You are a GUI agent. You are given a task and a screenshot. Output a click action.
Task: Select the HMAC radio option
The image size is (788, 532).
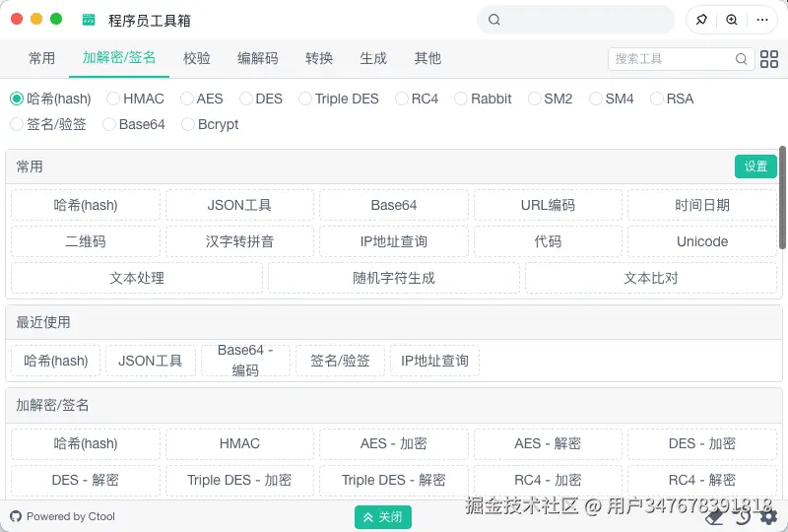click(113, 99)
